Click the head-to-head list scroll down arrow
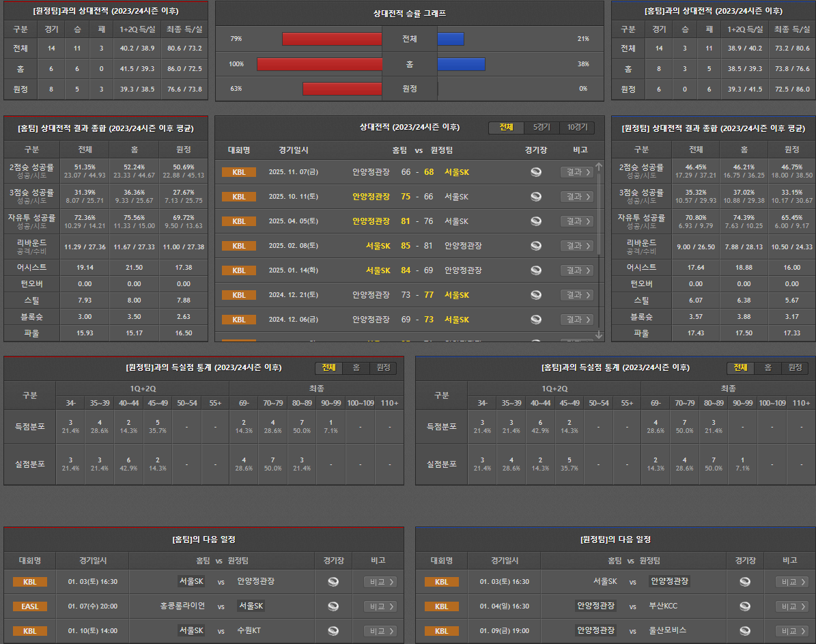This screenshot has width=816, height=644. pyautogui.click(x=599, y=335)
